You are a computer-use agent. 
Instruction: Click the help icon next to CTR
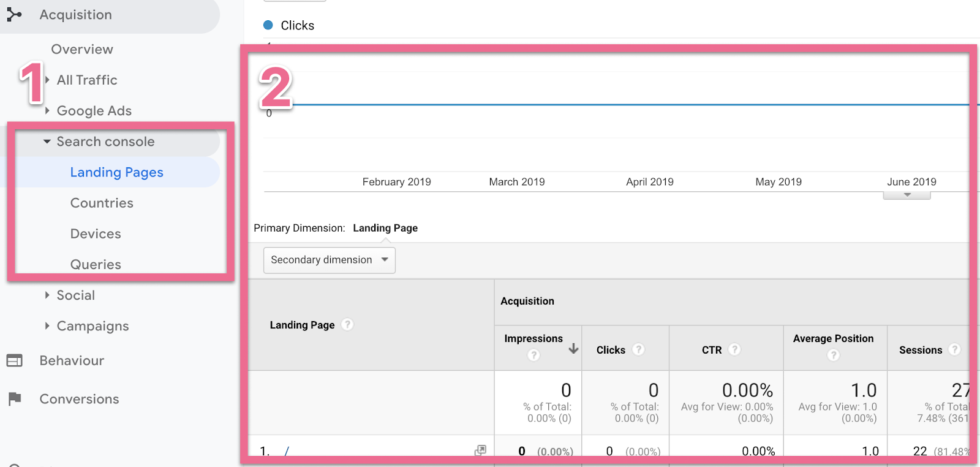pos(734,349)
